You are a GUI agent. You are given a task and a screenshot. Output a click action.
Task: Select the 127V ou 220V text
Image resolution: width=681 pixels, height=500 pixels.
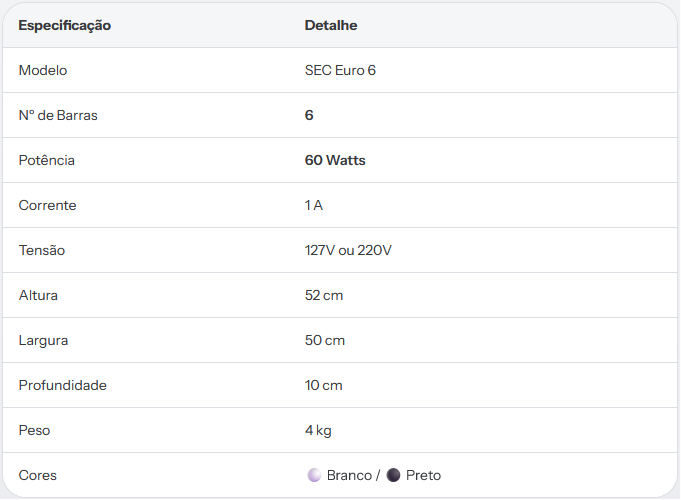tap(348, 250)
